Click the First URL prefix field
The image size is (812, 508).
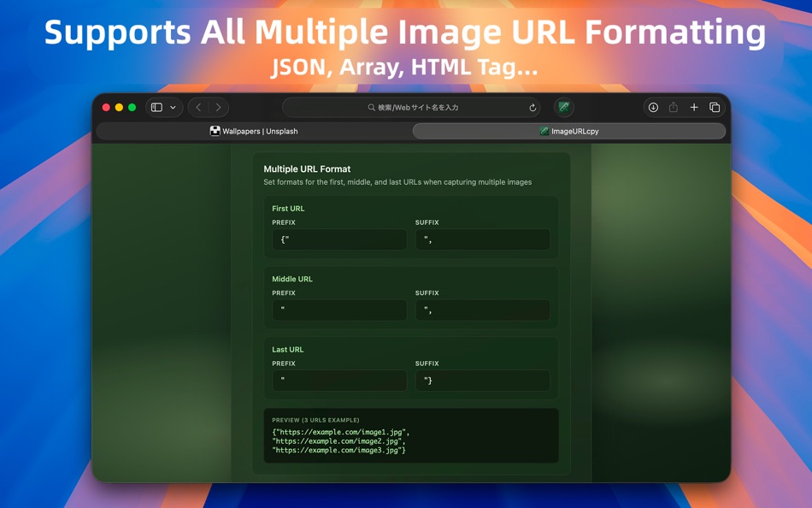tap(338, 239)
